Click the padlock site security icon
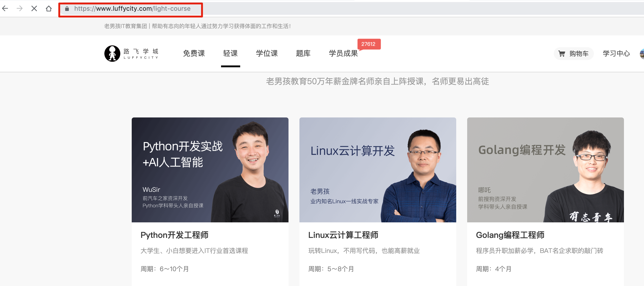 pyautogui.click(x=67, y=9)
